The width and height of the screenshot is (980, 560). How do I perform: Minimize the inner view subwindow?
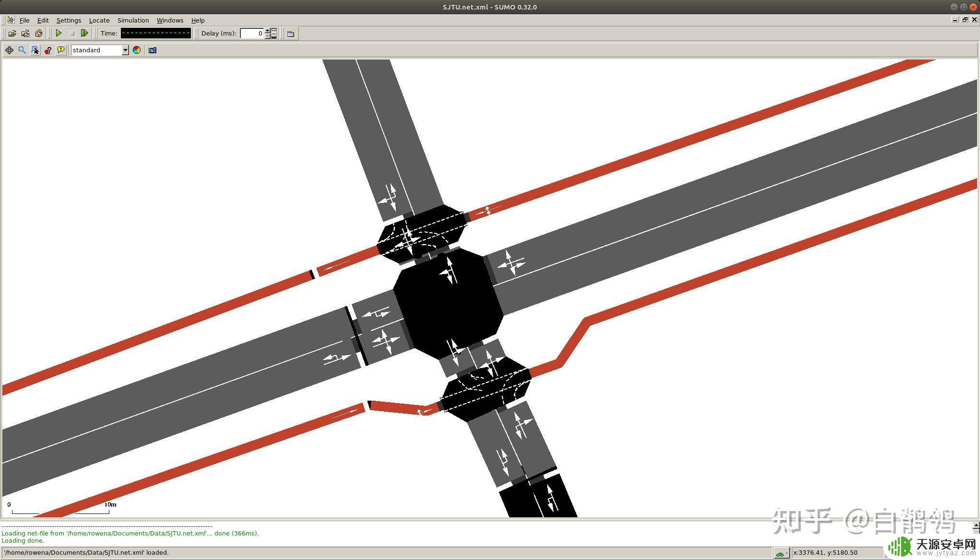click(x=955, y=20)
